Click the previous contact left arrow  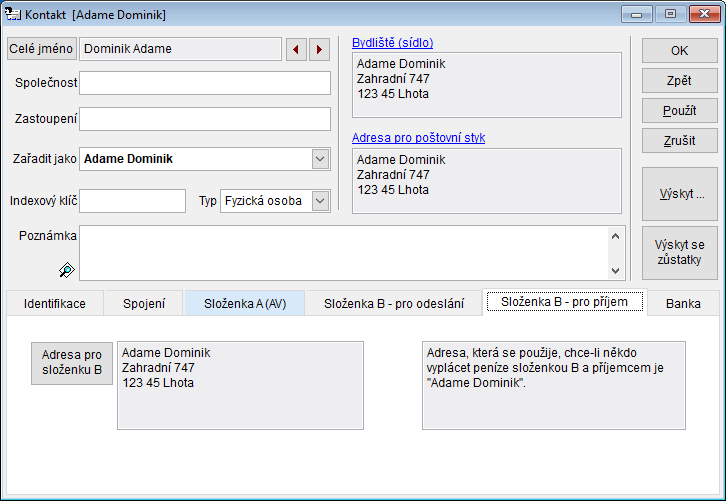click(x=297, y=49)
